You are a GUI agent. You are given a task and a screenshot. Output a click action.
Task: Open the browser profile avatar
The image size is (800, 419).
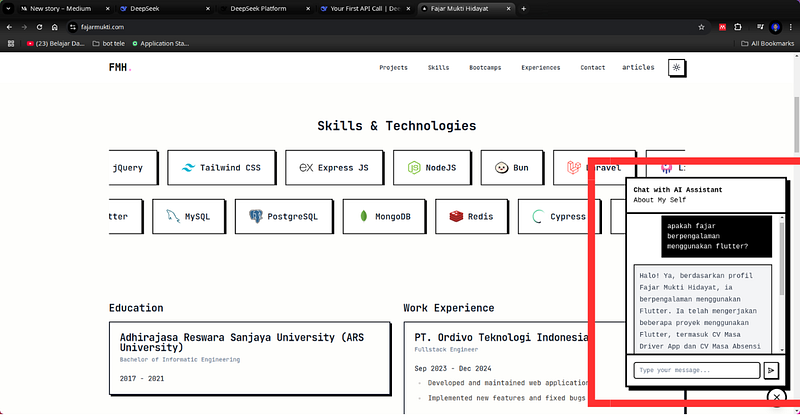(776, 27)
